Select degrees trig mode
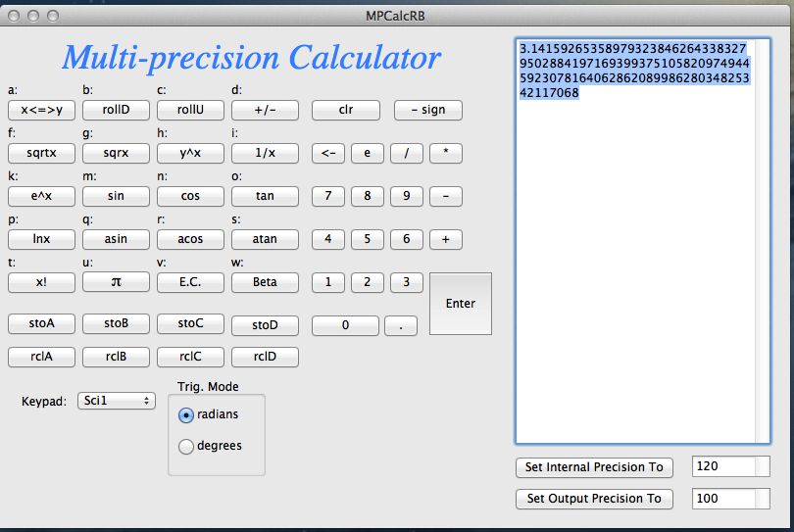Viewport: 794px width, 532px height. 186,447
